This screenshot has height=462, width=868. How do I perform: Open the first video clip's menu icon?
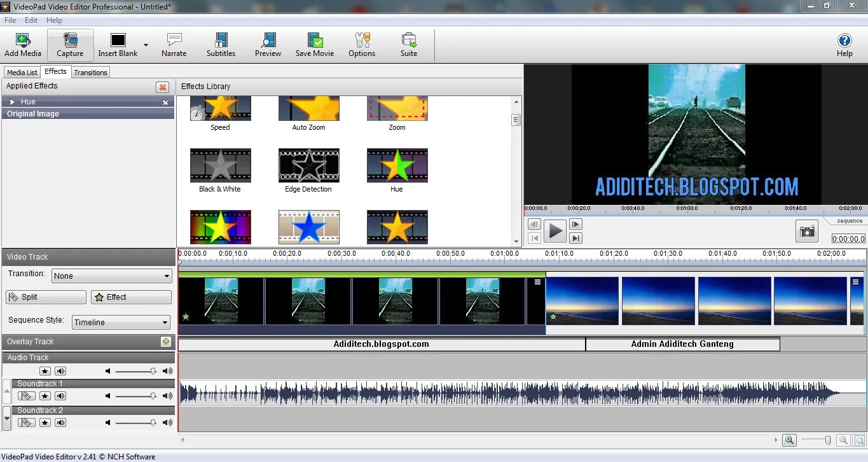537,282
